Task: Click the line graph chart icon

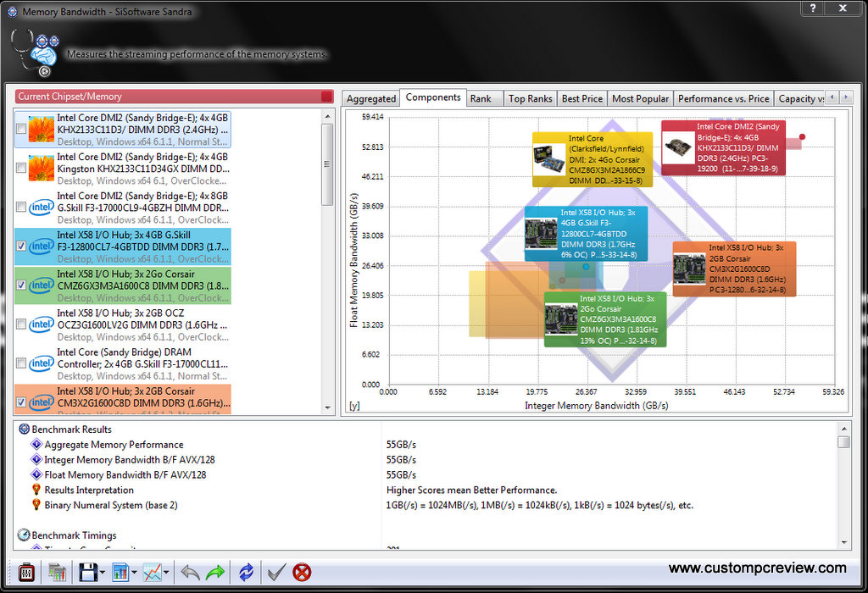Action: (153, 572)
